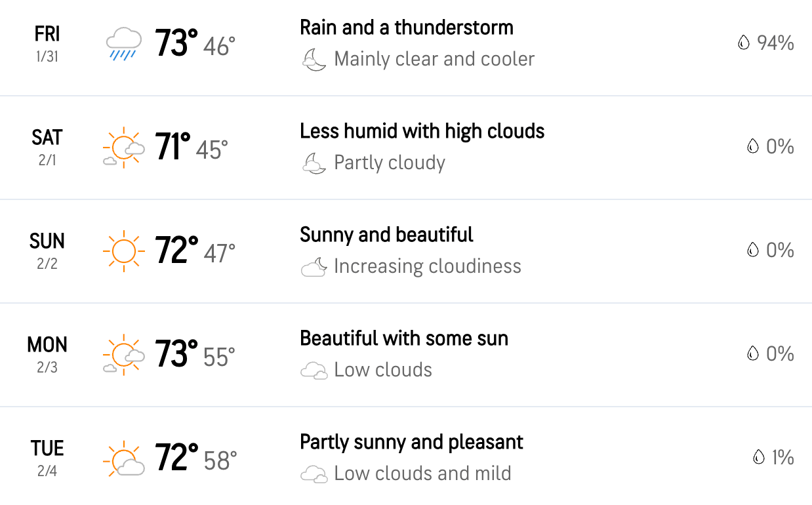
Task: Click the moon icon beside Mainly clear and cooler
Action: (314, 60)
